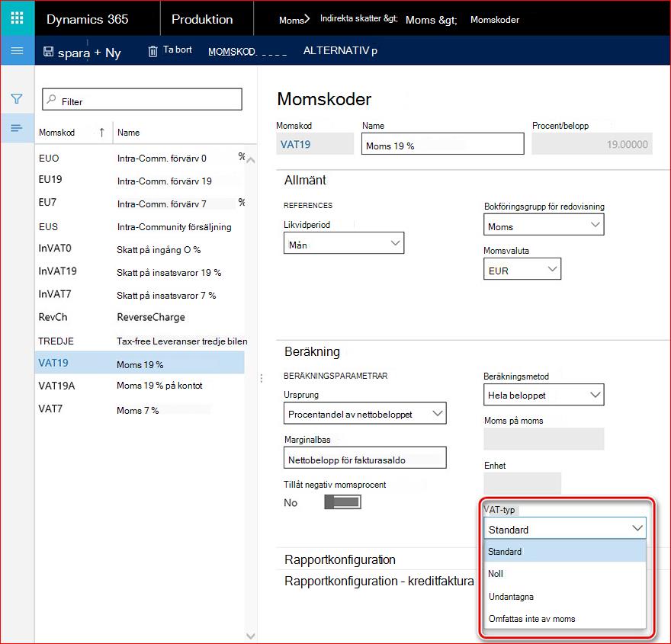Image resolution: width=671 pixels, height=644 pixels.
Task: Select Standard option in VAT-typ list
Action: coord(564,551)
